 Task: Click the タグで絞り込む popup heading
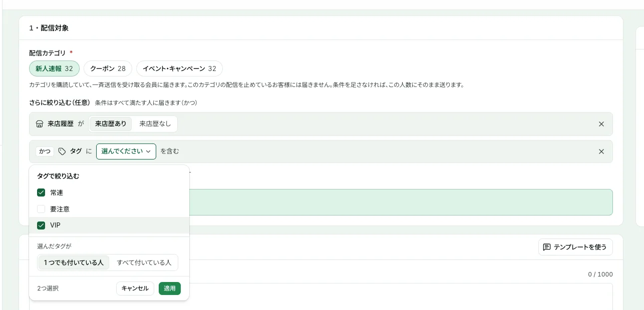tap(58, 176)
